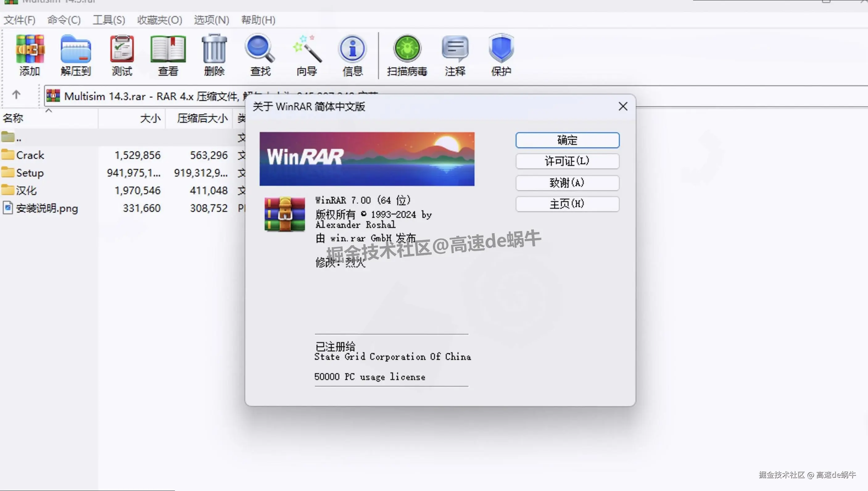868x491 pixels.
Task: Click the 主页(H) homepage button
Action: [x=567, y=204]
